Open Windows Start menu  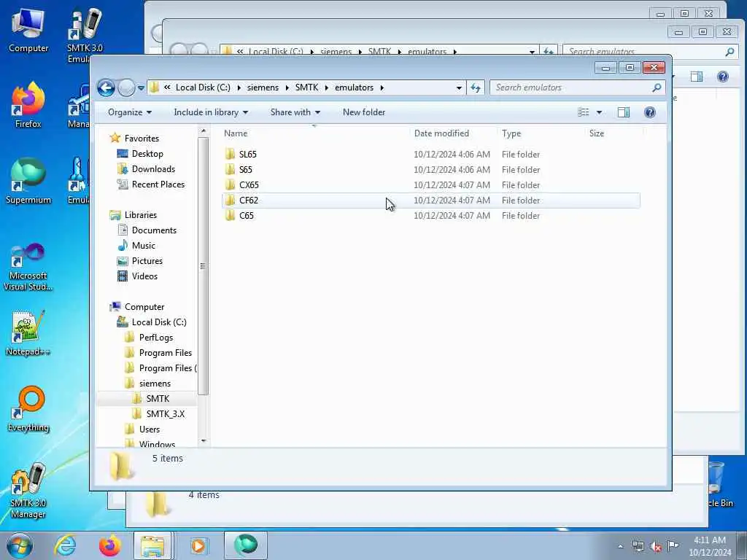click(19, 545)
